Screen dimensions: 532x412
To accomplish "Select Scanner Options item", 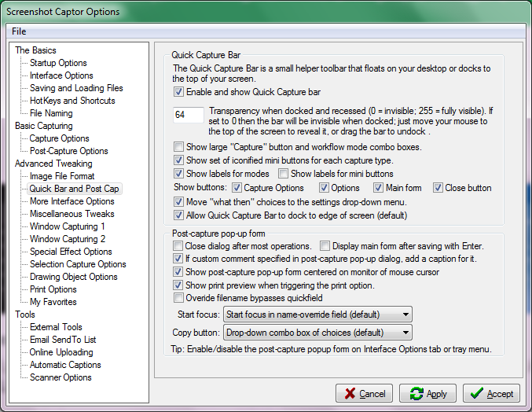I will (61, 377).
